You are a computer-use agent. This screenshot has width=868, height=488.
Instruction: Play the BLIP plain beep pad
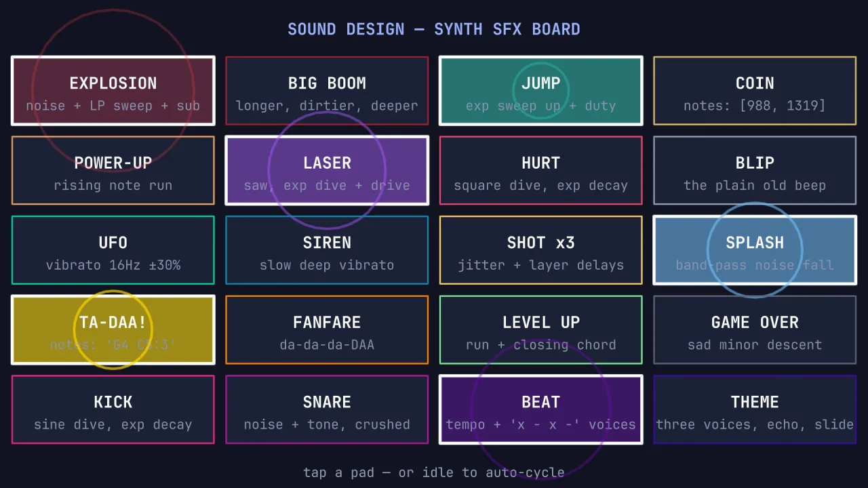tap(755, 170)
